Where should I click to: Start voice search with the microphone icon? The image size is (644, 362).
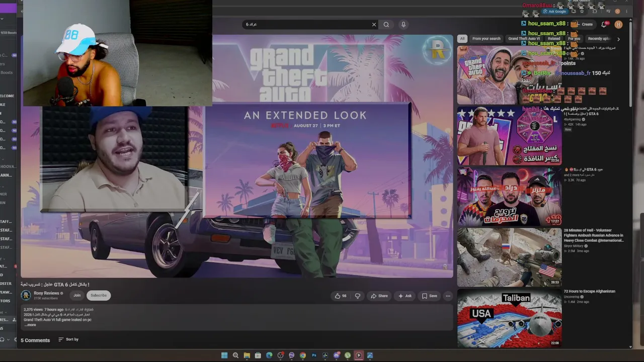pos(403,24)
